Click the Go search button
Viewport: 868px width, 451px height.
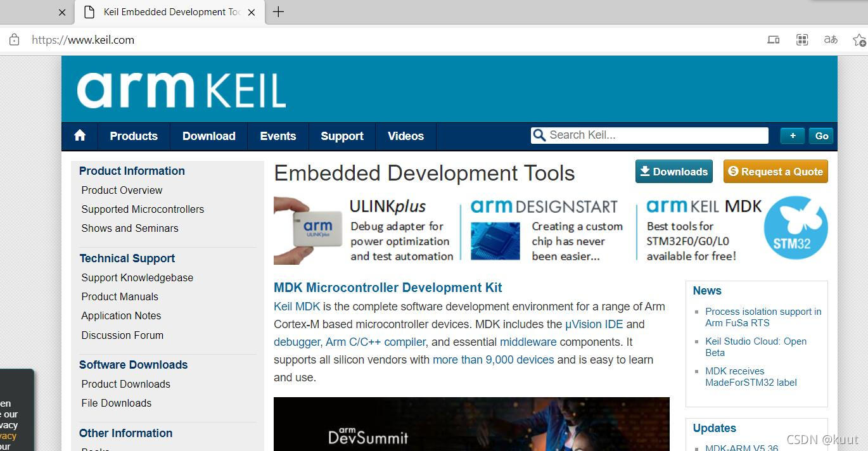(x=822, y=136)
